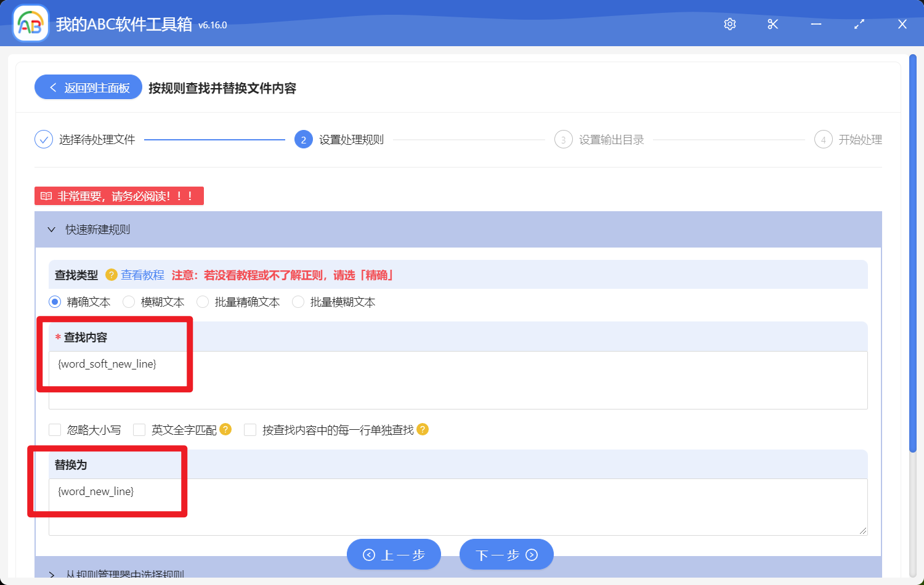Click the step 4 开始处理 circle icon
The width and height of the screenshot is (924, 585).
click(824, 139)
